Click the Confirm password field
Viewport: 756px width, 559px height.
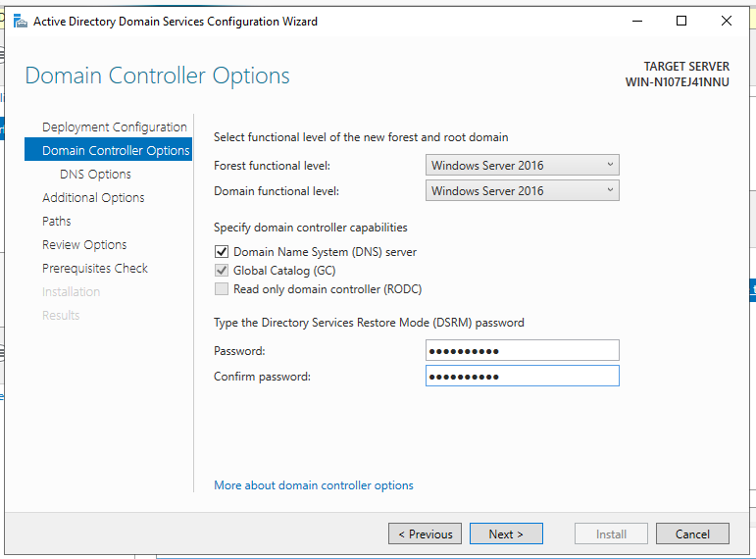[x=522, y=377]
